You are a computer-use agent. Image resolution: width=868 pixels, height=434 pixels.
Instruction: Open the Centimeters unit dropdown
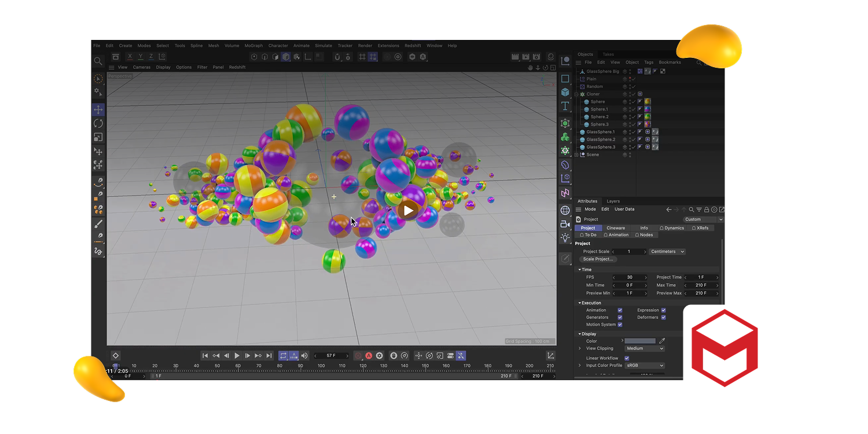667,252
